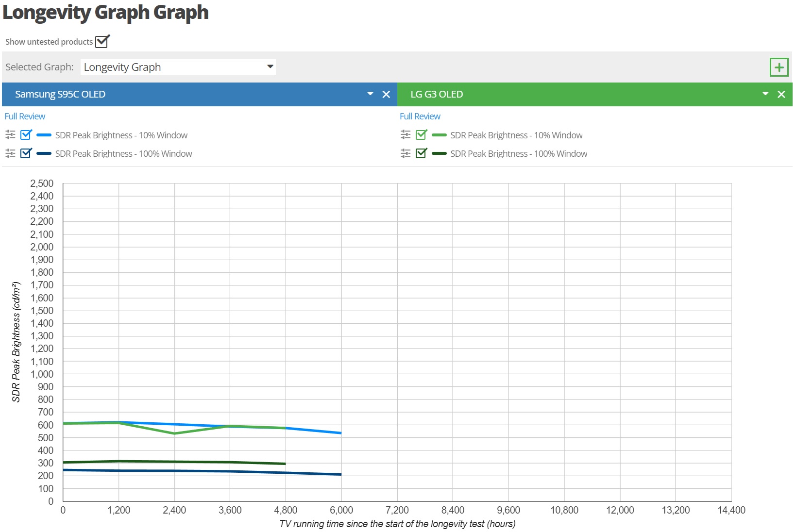Click the light blue Samsung 10% Window color swatch
The width and height of the screenshot is (796, 532).
(x=44, y=135)
